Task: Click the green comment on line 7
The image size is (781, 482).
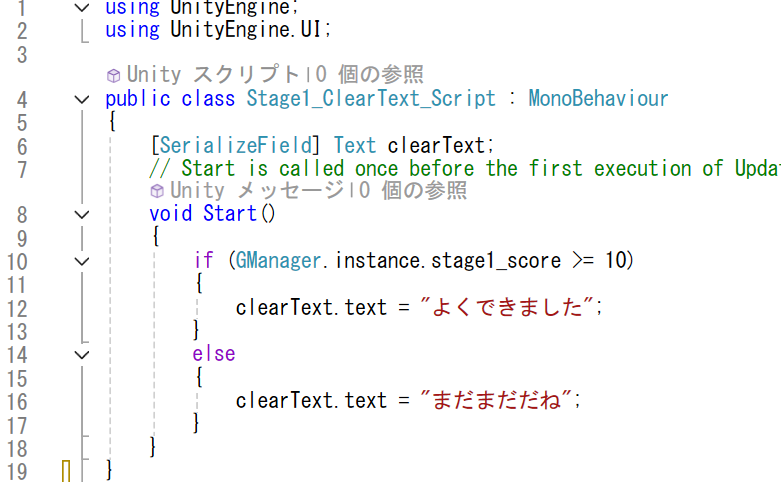Action: tap(465, 168)
